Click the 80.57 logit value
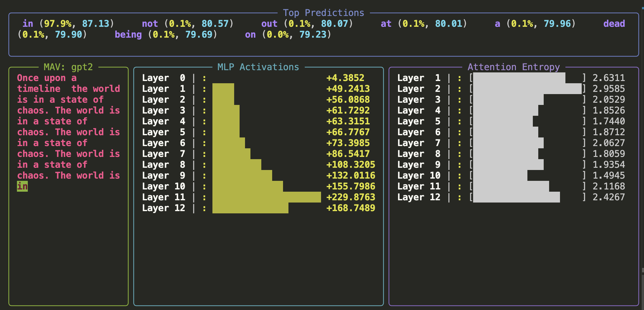The width and height of the screenshot is (644, 310). (x=215, y=24)
